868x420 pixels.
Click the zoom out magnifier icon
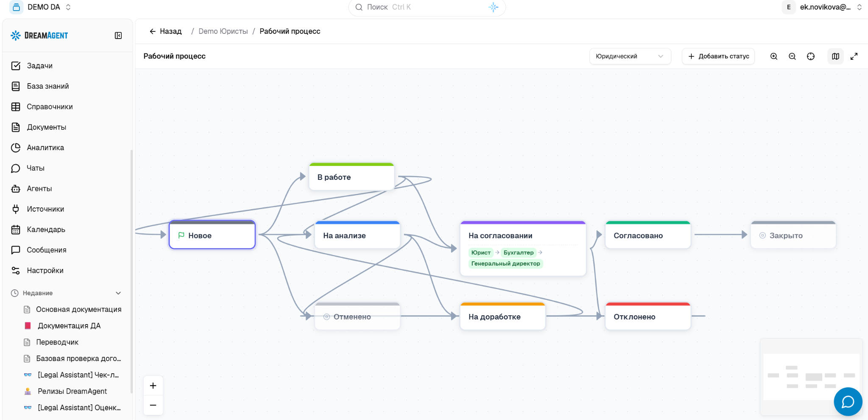[x=792, y=56]
